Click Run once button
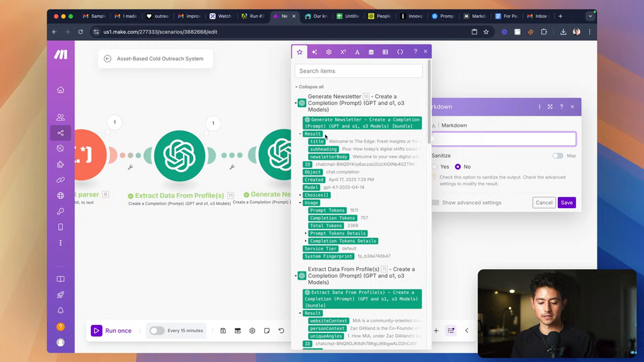This screenshot has width=644, height=362. click(x=111, y=331)
